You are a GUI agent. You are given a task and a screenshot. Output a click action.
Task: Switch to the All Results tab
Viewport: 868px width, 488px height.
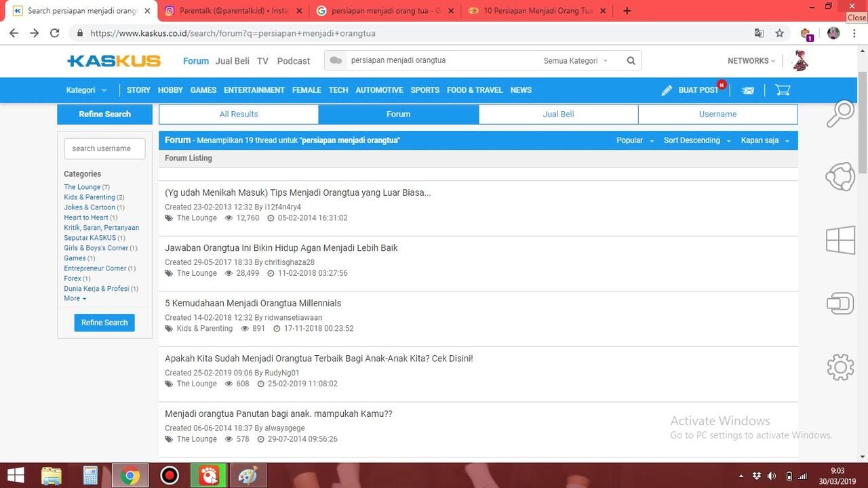tap(239, 115)
